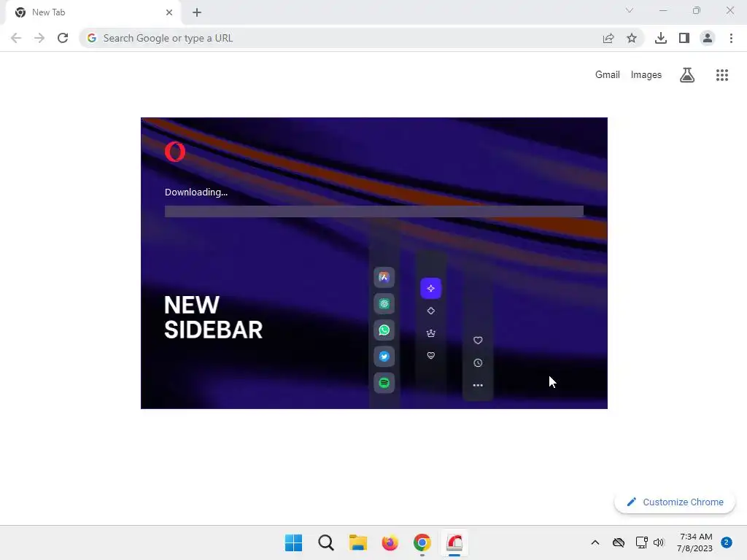Open the network status tray icon

pos(641,542)
